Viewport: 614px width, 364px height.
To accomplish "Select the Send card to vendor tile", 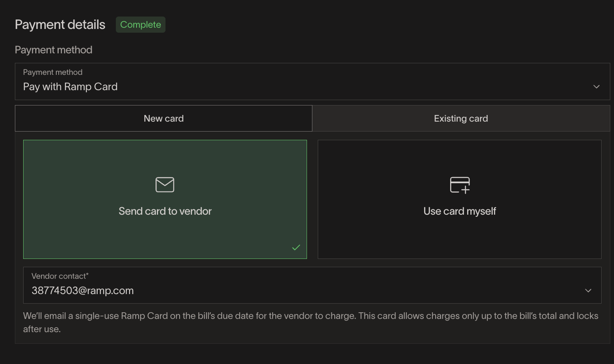I will 165,199.
